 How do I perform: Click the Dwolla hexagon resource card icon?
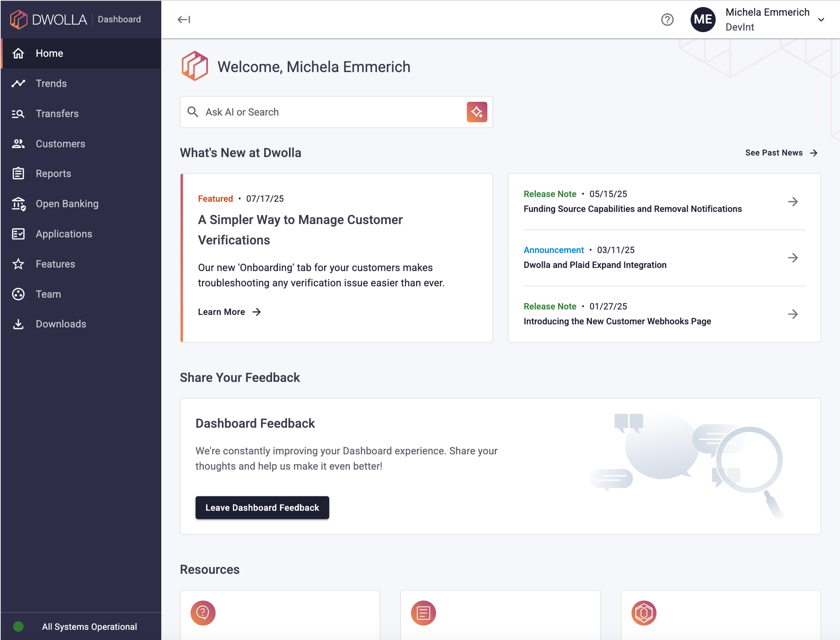(644, 613)
